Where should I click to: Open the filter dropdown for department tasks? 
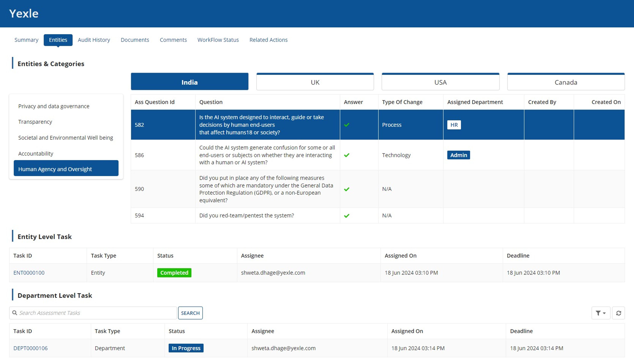point(600,313)
